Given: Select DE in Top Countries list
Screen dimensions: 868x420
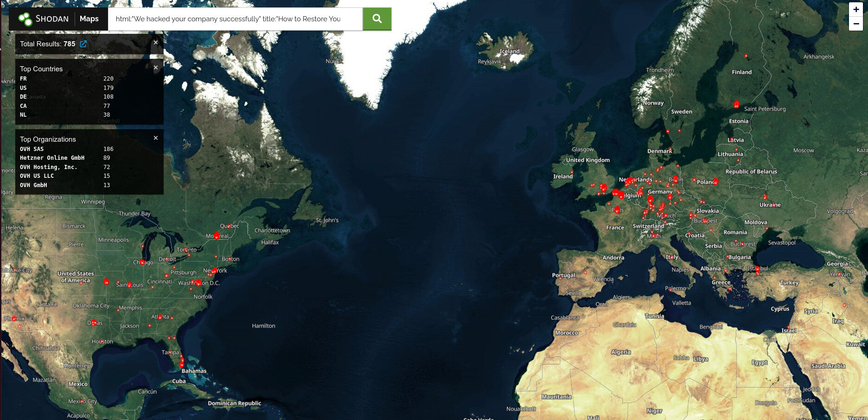Looking at the screenshot, I should pyautogui.click(x=23, y=97).
